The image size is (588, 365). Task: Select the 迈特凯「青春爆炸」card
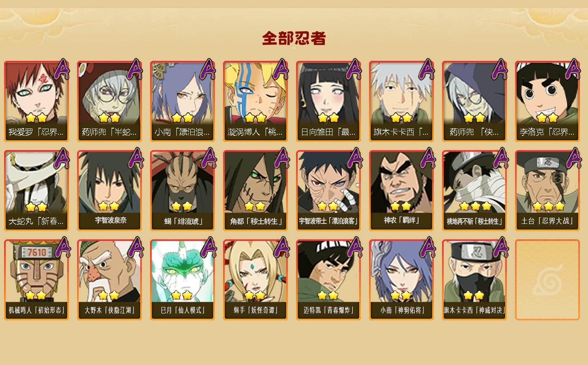point(328,280)
